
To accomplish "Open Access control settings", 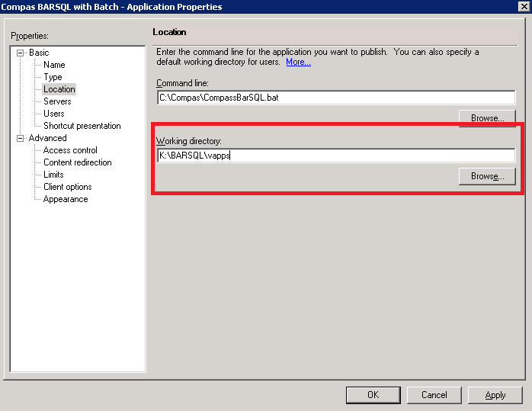I will coord(70,150).
